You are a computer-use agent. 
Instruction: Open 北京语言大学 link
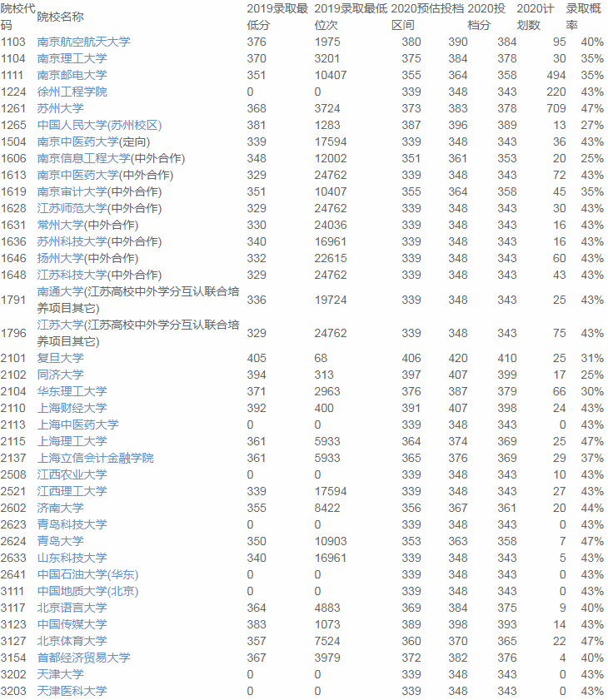pyautogui.click(x=72, y=608)
